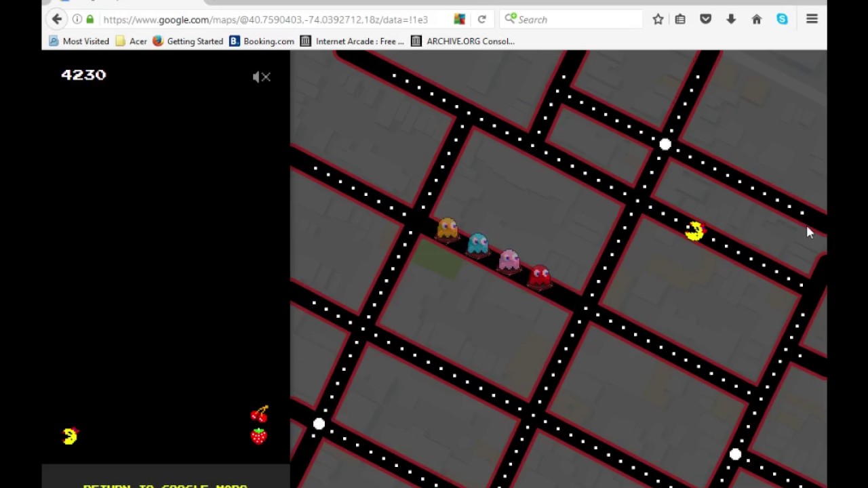Open the downloads arrow panel
The height and width of the screenshot is (488, 868).
coord(731,20)
